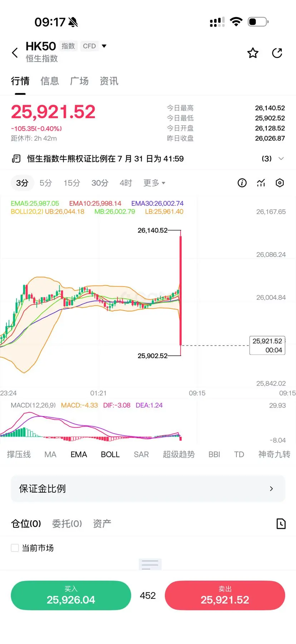Expand the (3) announcements chevron
This screenshot has height=644, width=296.
[281, 158]
